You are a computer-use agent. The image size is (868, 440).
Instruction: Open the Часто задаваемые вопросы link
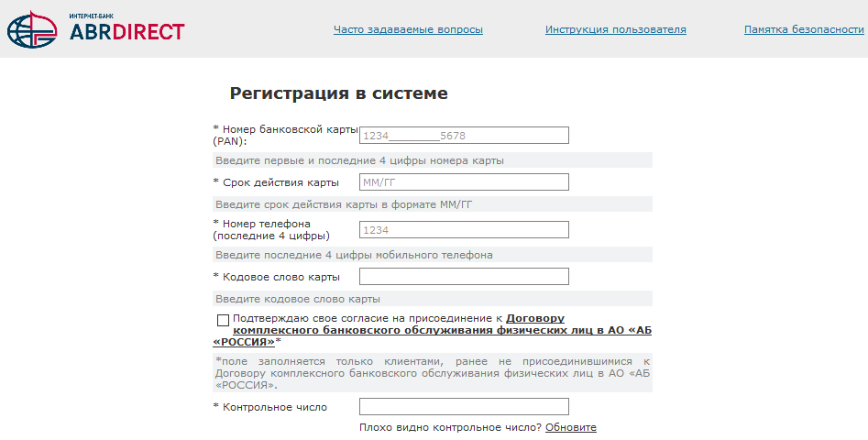(408, 29)
